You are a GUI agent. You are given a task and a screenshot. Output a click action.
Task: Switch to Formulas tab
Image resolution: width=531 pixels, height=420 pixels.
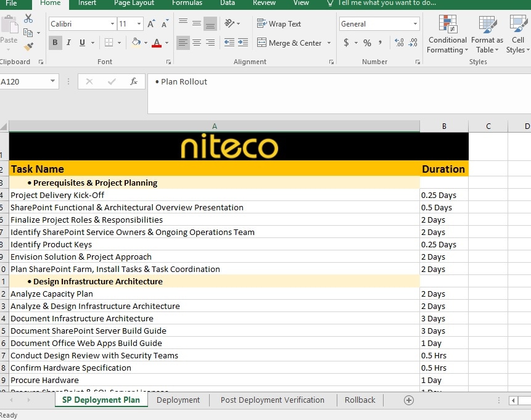[x=187, y=3]
